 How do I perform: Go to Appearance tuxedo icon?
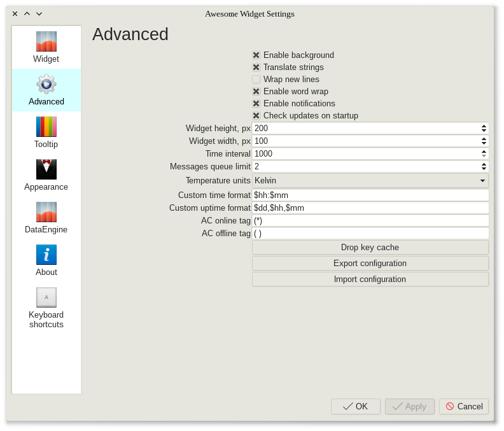[46, 169]
